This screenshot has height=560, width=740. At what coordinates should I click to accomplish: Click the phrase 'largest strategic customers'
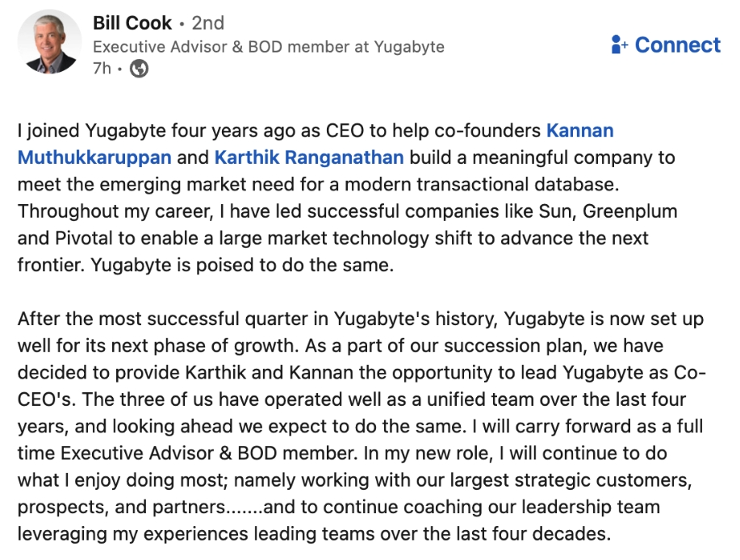click(578, 480)
